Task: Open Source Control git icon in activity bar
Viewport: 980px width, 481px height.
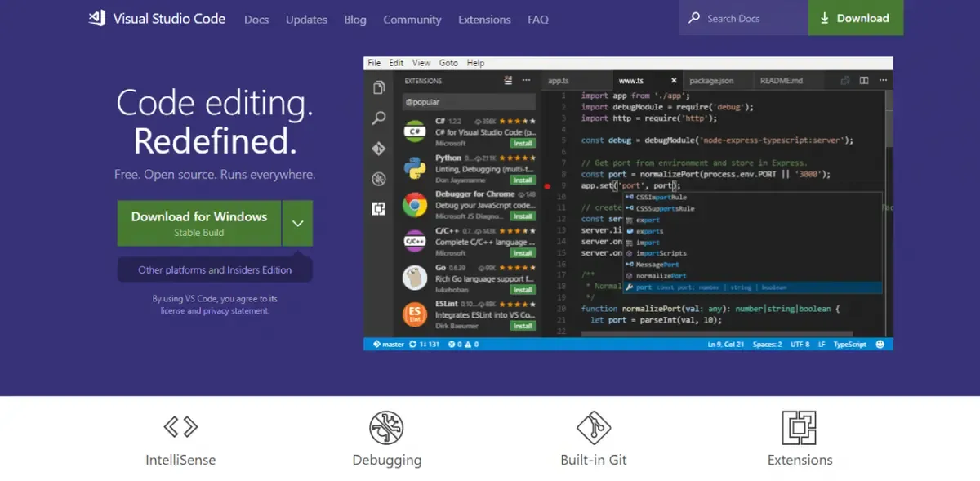Action: (x=379, y=149)
